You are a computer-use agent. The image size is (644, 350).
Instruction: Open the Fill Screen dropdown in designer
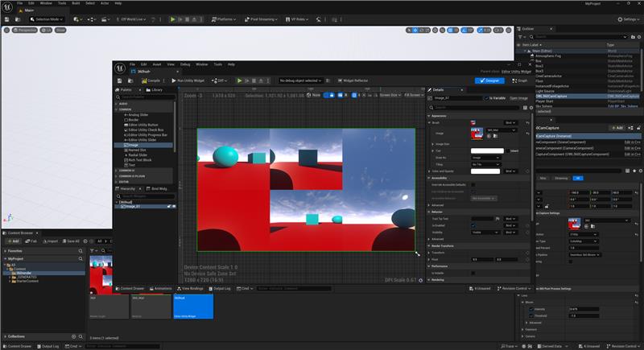pos(414,95)
